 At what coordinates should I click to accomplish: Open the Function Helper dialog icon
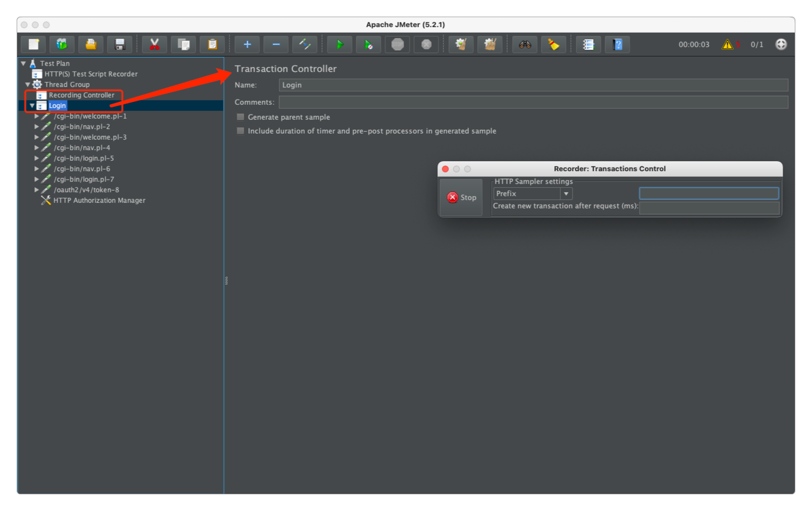coord(589,44)
